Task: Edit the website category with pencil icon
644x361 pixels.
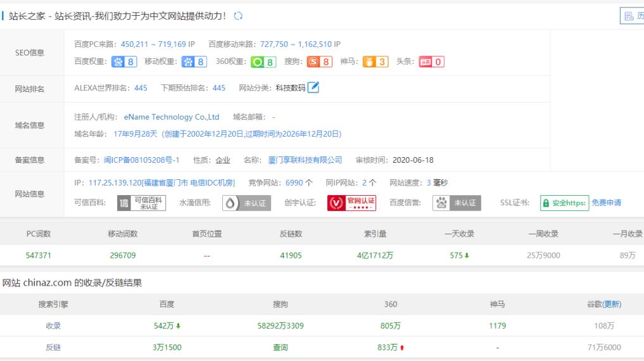Action: 313,87
